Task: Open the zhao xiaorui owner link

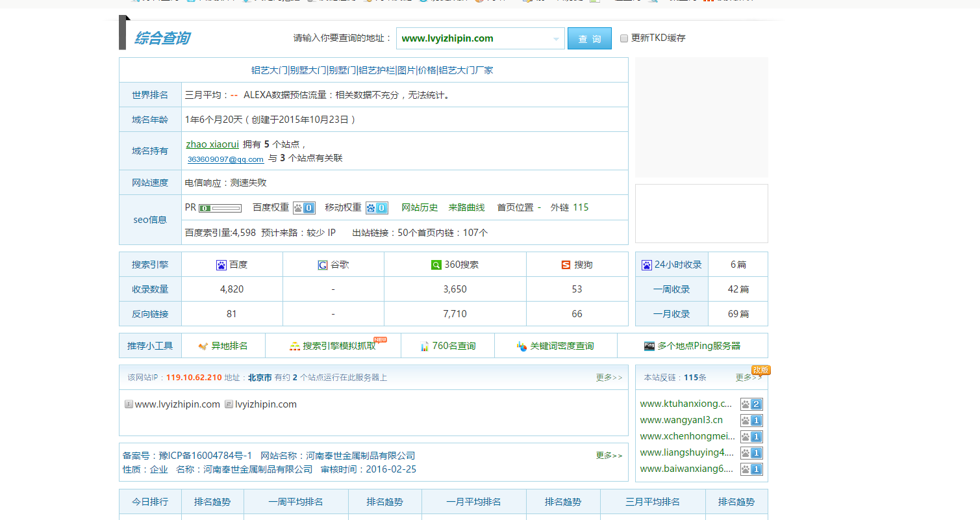Action: (x=212, y=144)
